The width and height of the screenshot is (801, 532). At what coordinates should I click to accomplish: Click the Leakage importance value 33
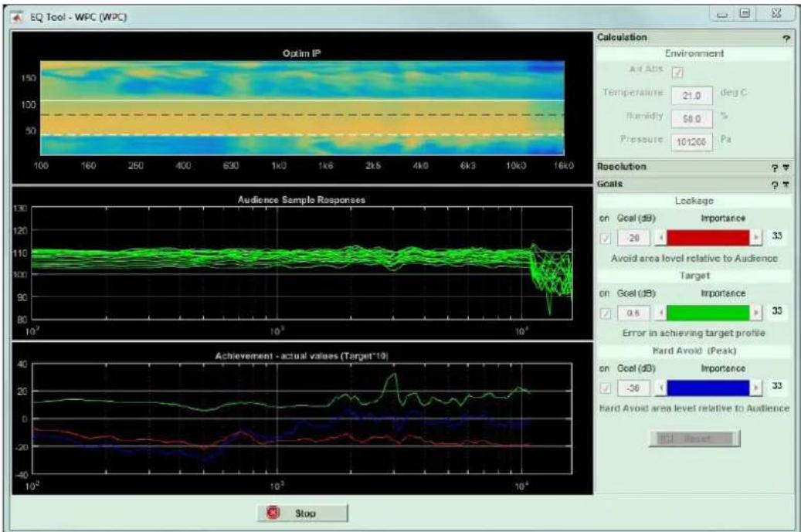777,236
